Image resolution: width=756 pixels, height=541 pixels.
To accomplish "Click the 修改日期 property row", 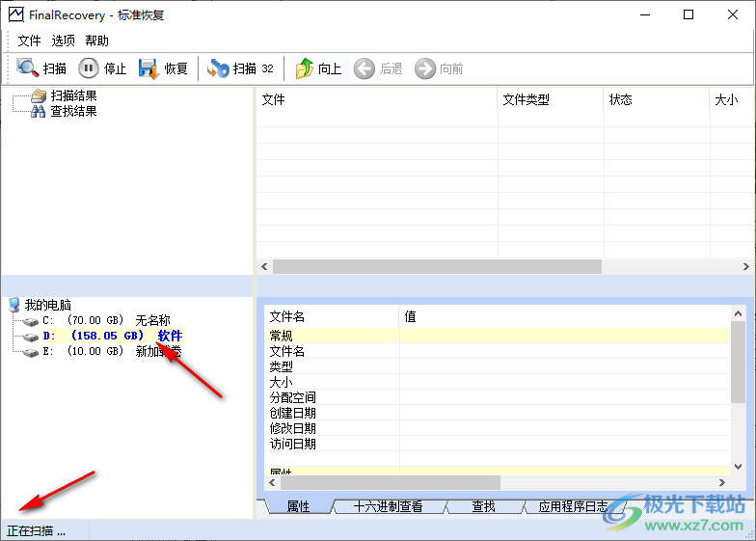I will pos(498,428).
